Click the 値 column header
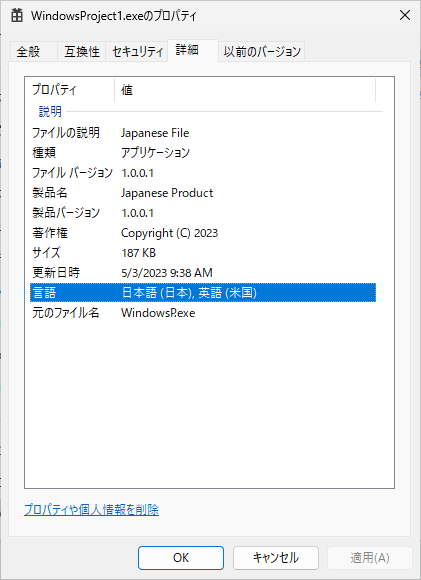 point(245,90)
